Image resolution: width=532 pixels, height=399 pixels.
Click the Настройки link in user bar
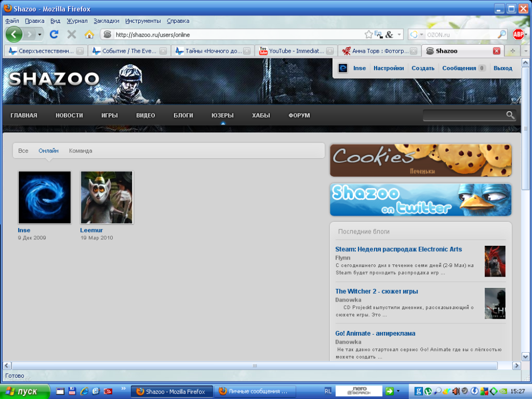pos(388,68)
